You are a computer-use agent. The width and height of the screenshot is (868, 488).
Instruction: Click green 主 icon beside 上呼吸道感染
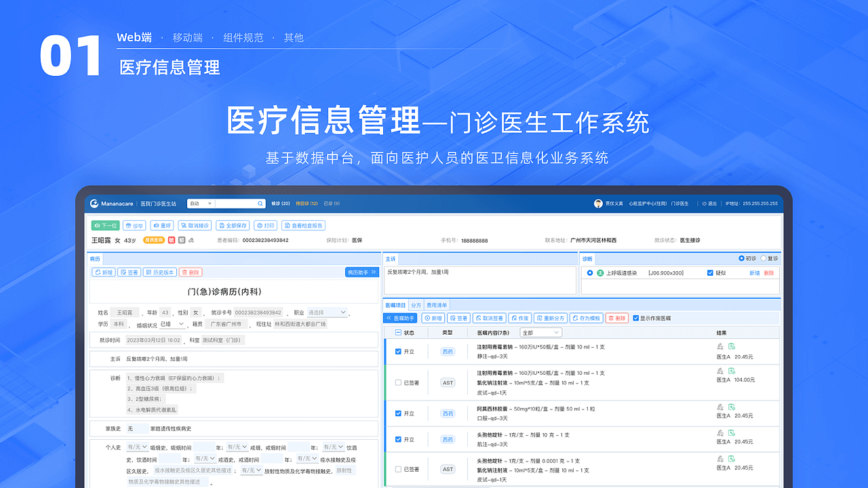click(x=600, y=272)
